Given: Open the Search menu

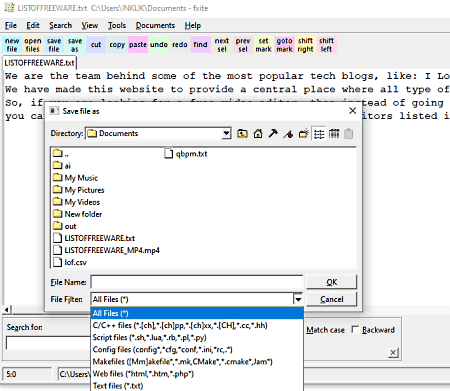Looking at the screenshot, I should point(61,25).
